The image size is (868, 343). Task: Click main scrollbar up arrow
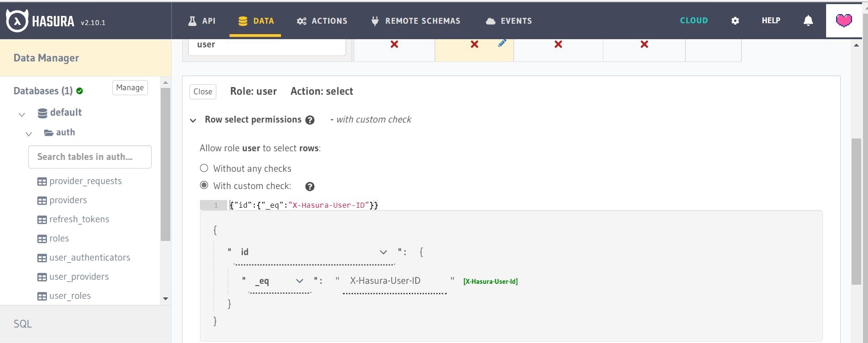(x=856, y=45)
